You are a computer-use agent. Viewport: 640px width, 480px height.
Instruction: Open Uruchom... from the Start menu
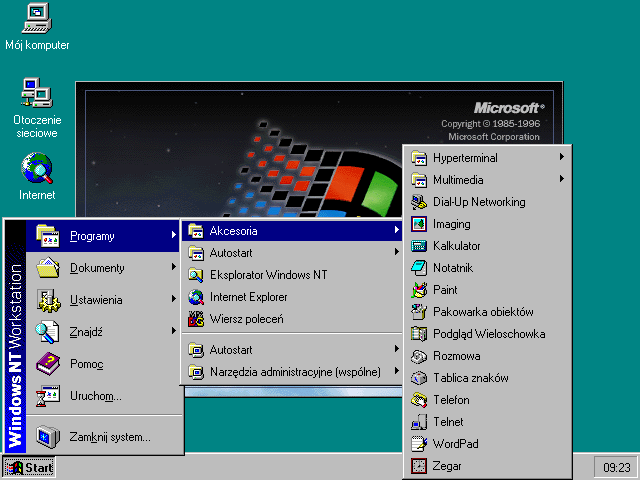(96, 396)
